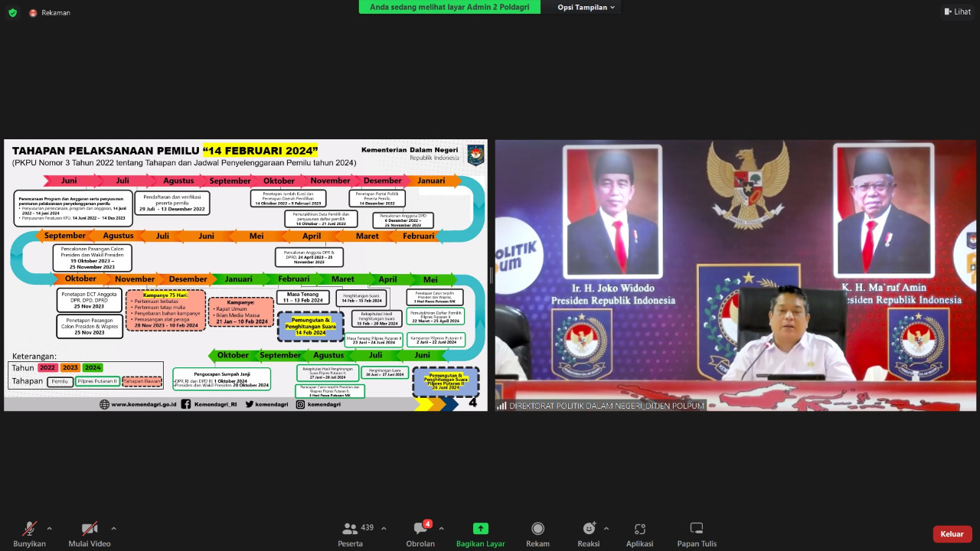The image size is (980, 551).
Task: Expand arrow beside Reaksi
Action: point(606,528)
